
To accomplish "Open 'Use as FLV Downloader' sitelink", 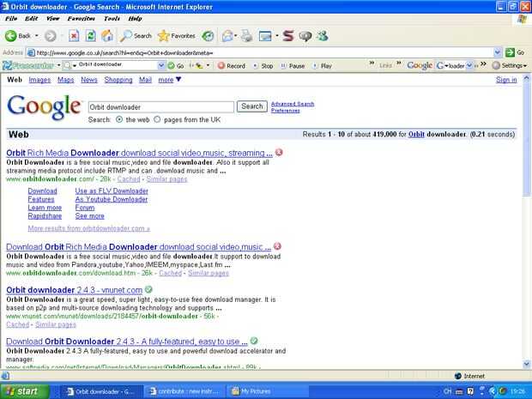I will [x=112, y=191].
